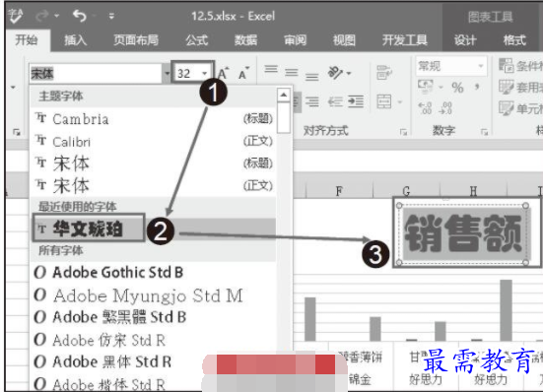Click the Increase Decimal icon
This screenshot has height=392, width=543.
click(425, 107)
